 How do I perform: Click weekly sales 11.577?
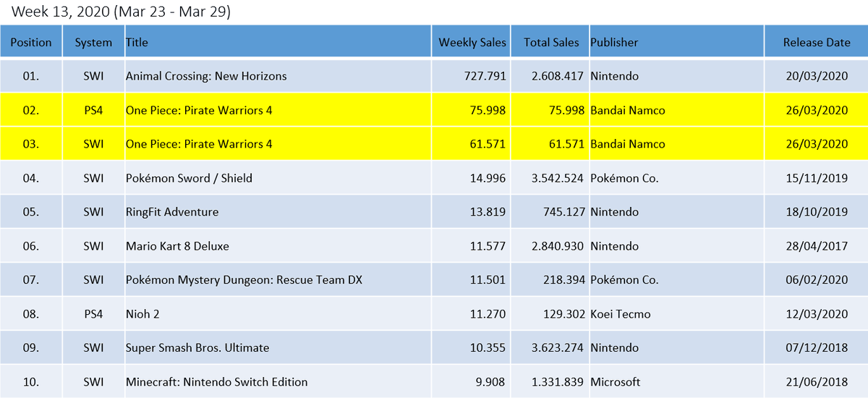[x=488, y=246]
